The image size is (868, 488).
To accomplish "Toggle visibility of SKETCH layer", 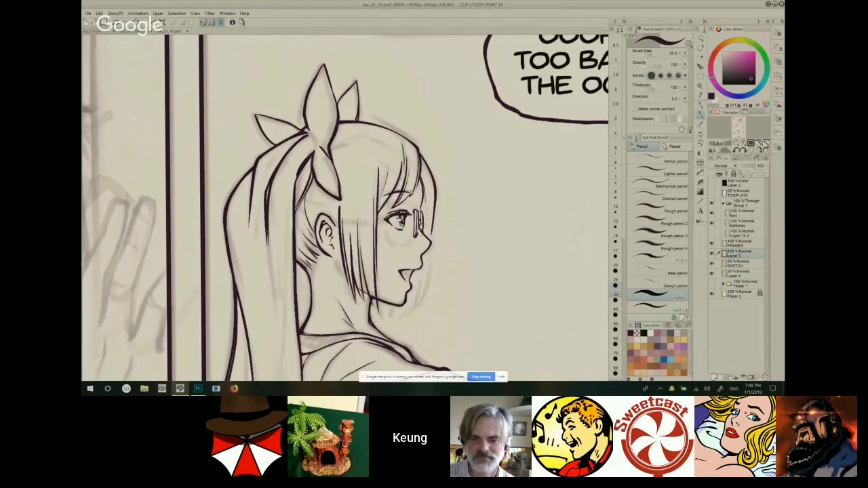I will (711, 264).
